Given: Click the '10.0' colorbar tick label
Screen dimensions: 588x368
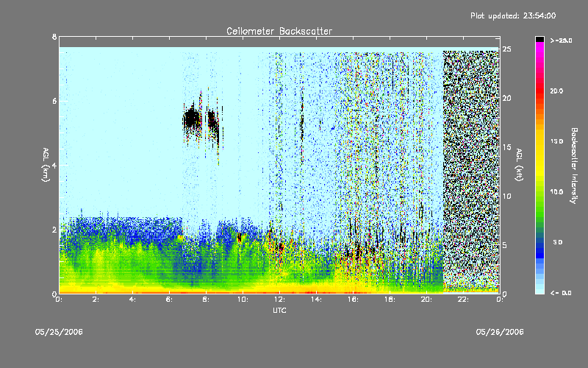Looking at the screenshot, I should pyautogui.click(x=556, y=192).
